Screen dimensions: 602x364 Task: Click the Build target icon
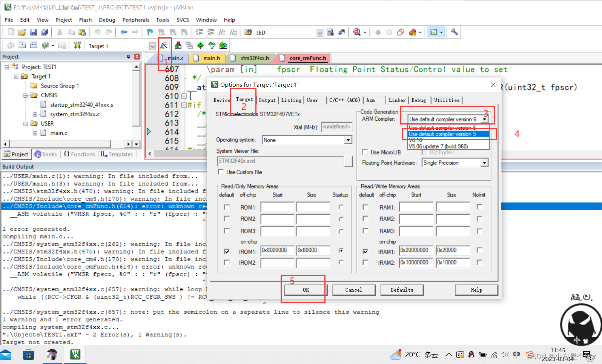(x=22, y=46)
